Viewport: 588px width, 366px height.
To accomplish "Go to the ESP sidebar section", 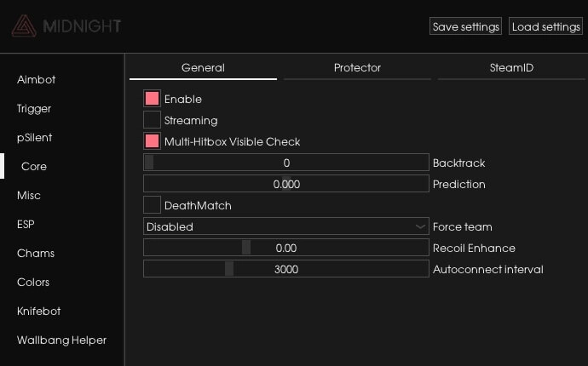I will [26, 225].
